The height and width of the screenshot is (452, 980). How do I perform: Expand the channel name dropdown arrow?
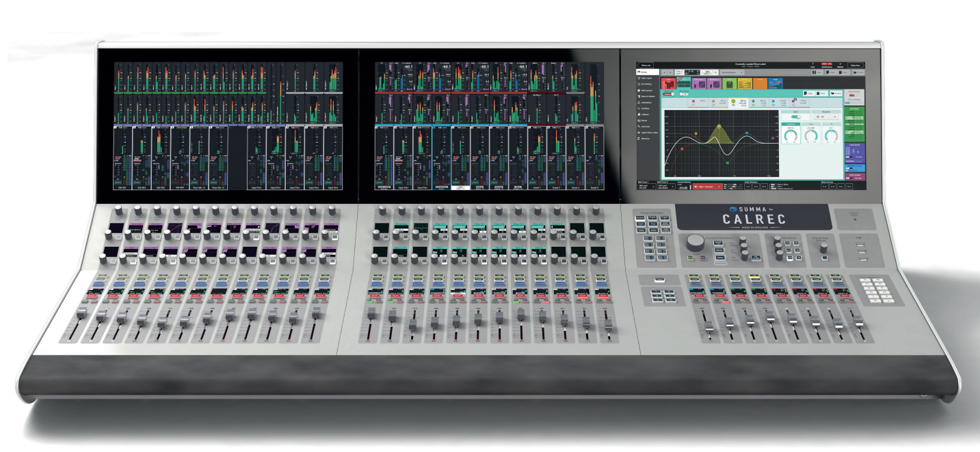pyautogui.click(x=717, y=71)
